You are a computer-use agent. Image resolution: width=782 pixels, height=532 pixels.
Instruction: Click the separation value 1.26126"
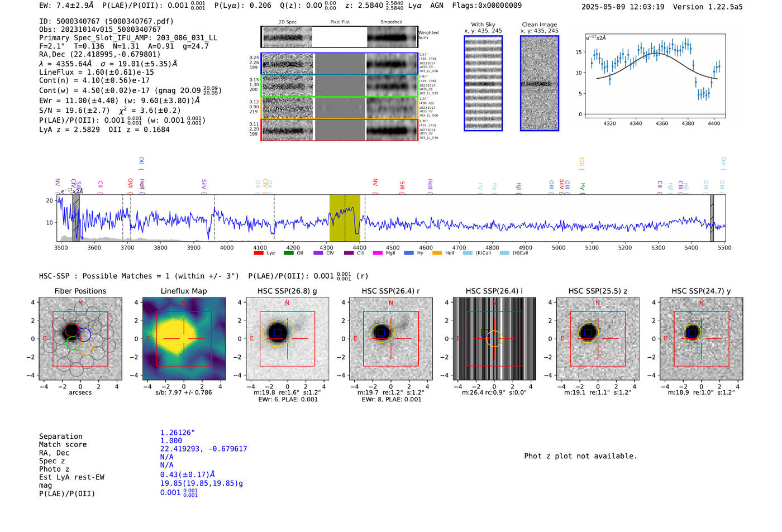[x=178, y=433]
